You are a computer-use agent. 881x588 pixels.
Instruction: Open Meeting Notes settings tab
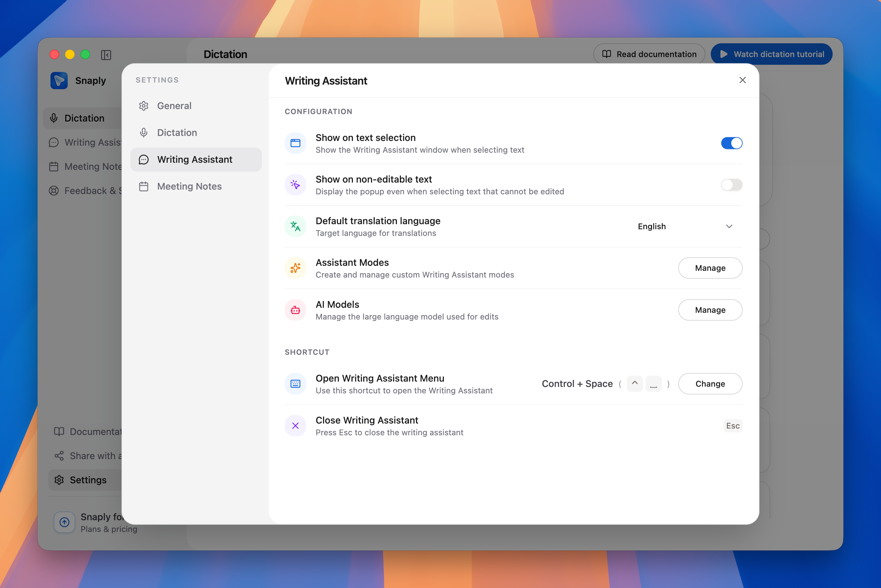point(196,186)
